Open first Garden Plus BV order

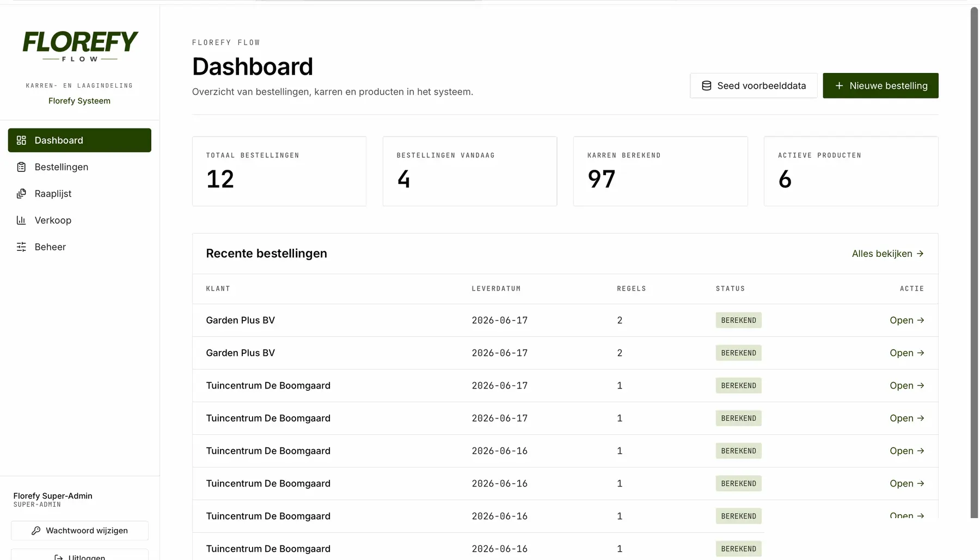[x=906, y=321]
